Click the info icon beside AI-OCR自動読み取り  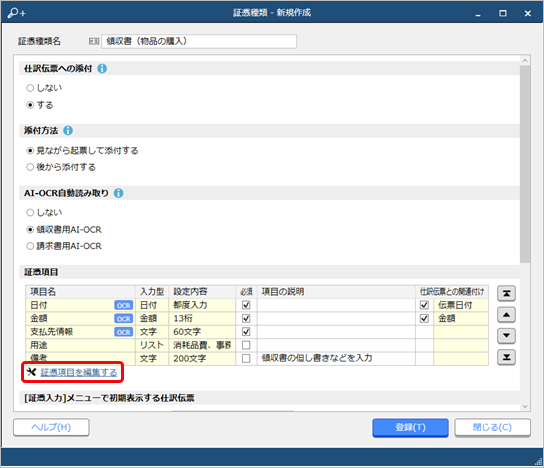pyautogui.click(x=118, y=193)
